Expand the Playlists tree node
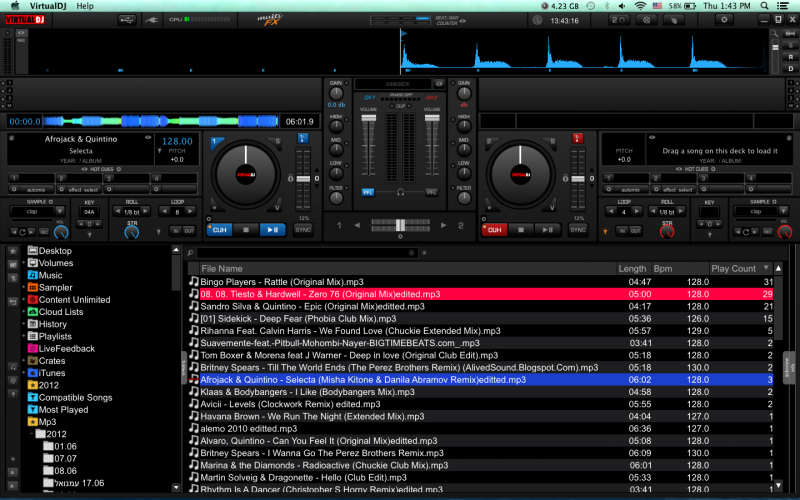Viewport: 800px width, 500px height. (22, 336)
